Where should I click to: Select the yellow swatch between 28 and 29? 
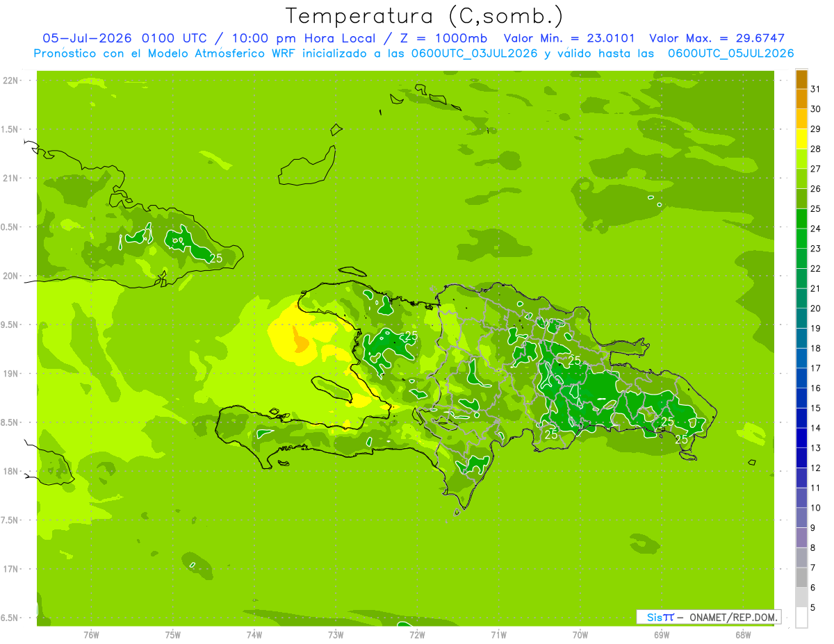pos(801,139)
